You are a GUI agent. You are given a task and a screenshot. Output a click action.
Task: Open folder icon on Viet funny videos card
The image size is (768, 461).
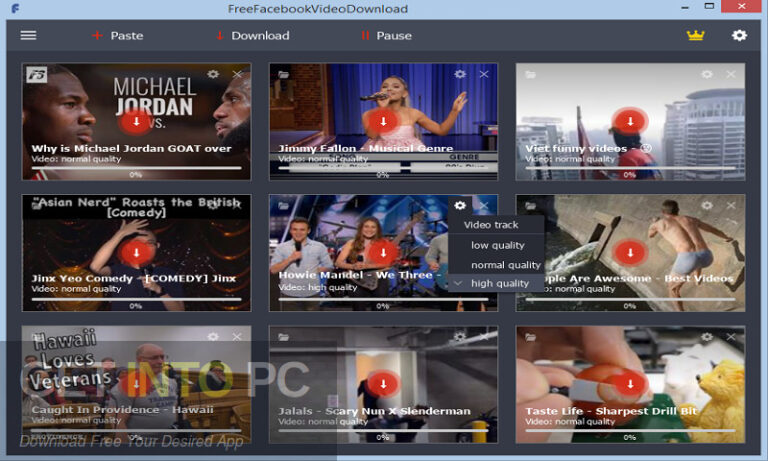(x=530, y=74)
